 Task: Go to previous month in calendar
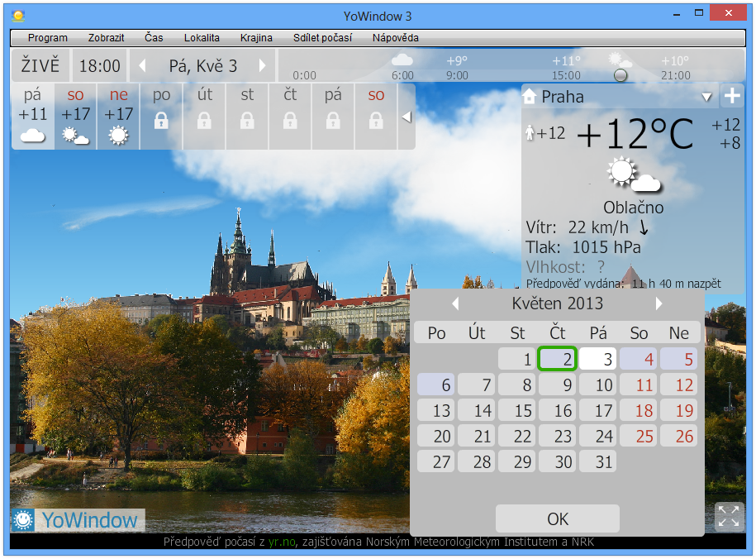[x=455, y=303]
